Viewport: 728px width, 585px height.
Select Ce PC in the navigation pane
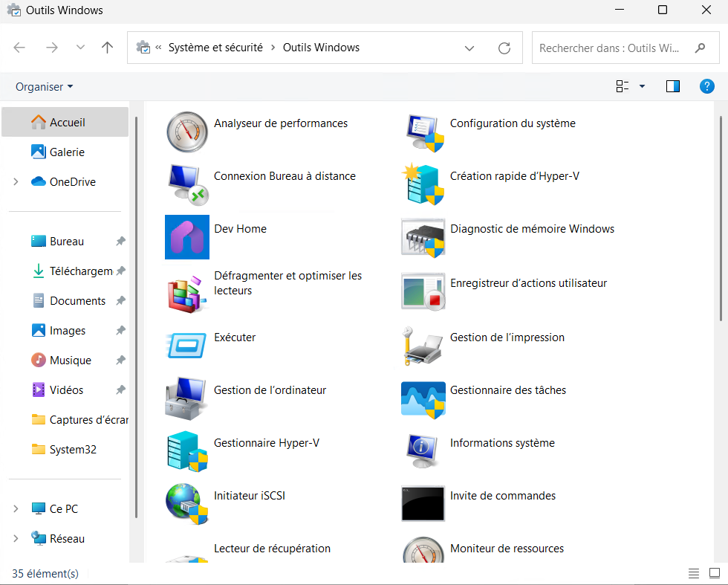pos(64,508)
